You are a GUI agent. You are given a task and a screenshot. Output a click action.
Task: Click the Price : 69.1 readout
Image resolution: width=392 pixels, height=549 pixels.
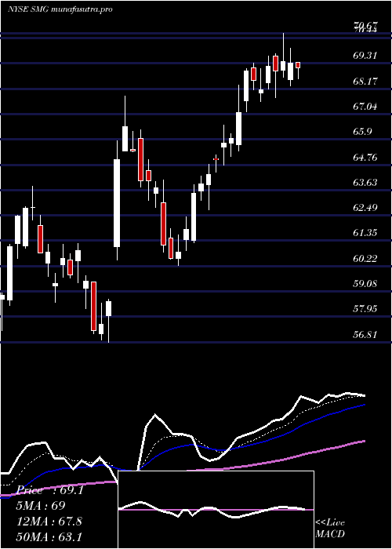coord(50,490)
